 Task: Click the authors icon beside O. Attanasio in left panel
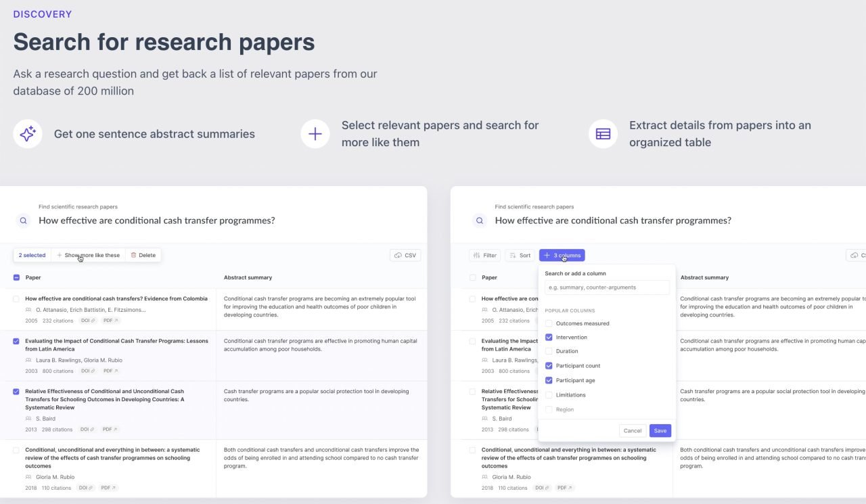[28, 310]
